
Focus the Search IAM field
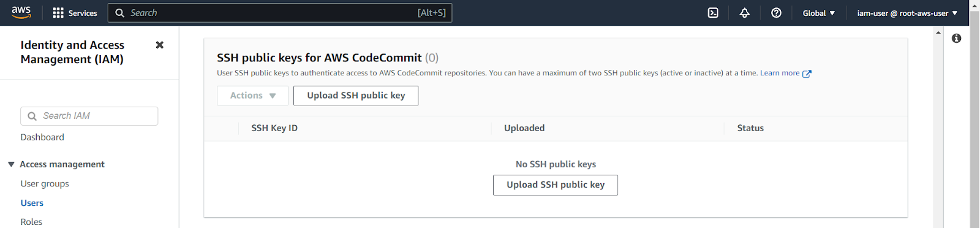click(89, 116)
